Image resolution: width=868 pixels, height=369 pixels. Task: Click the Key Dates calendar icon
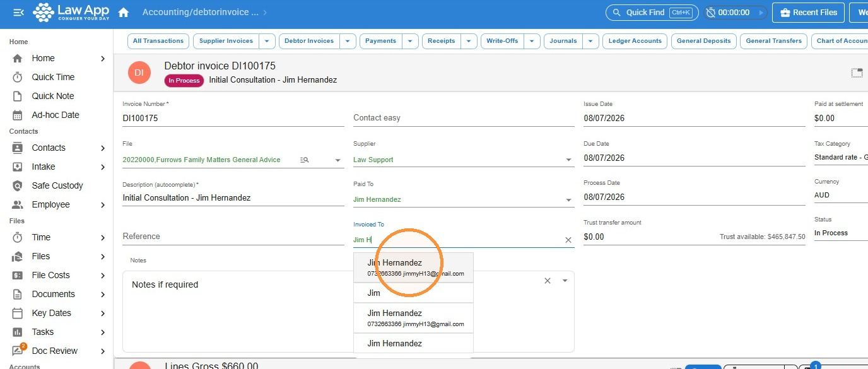pyautogui.click(x=18, y=313)
